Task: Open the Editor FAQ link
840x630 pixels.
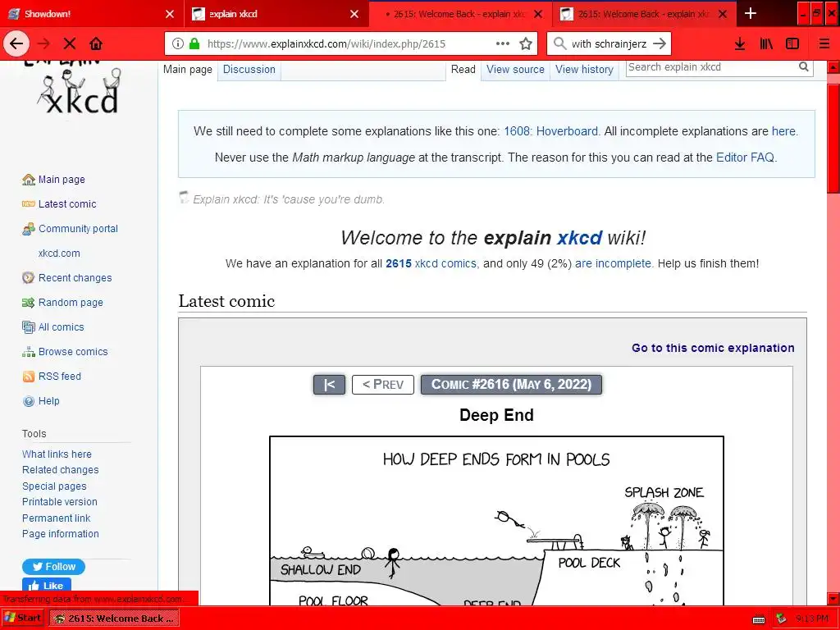Action: point(745,157)
